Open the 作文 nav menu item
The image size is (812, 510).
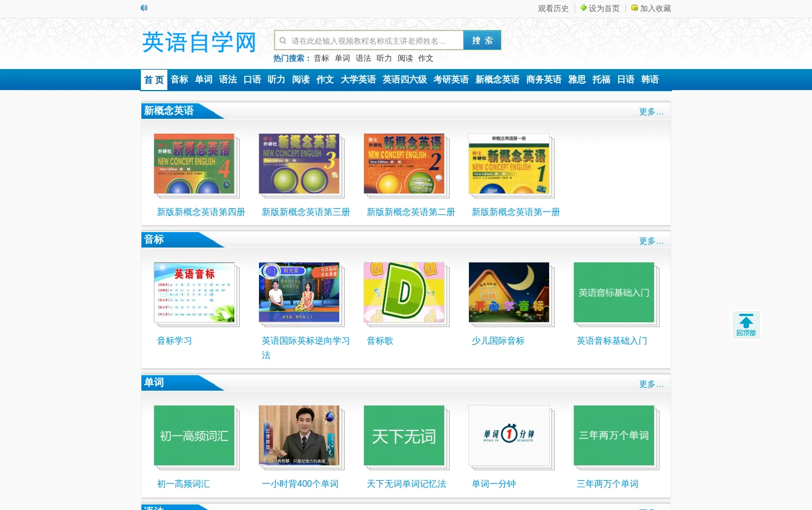point(325,80)
